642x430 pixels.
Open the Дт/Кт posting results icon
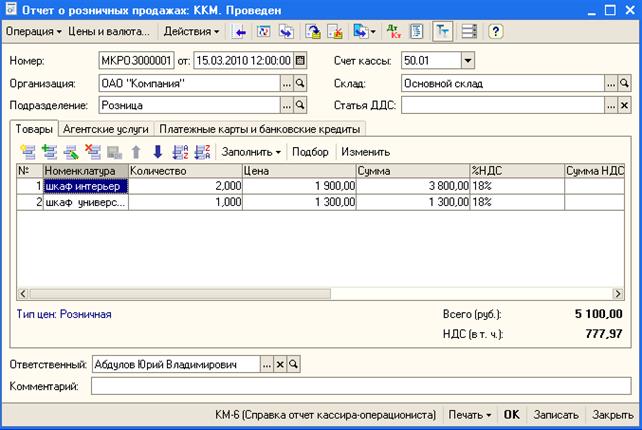click(392, 32)
